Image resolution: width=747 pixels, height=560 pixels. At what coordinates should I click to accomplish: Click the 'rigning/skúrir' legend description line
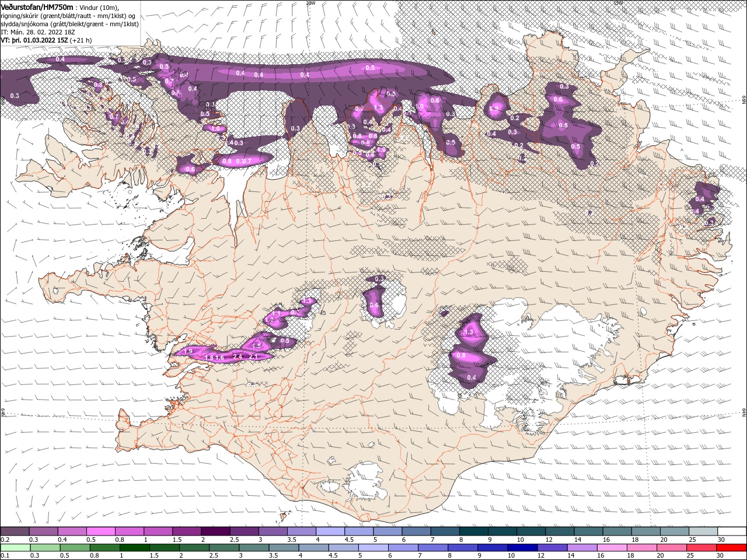click(x=67, y=16)
